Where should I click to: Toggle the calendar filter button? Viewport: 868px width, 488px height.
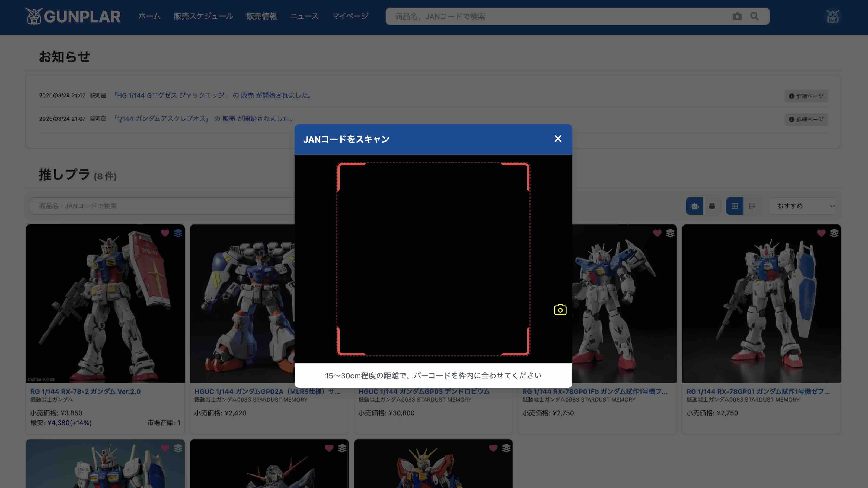[712, 206]
